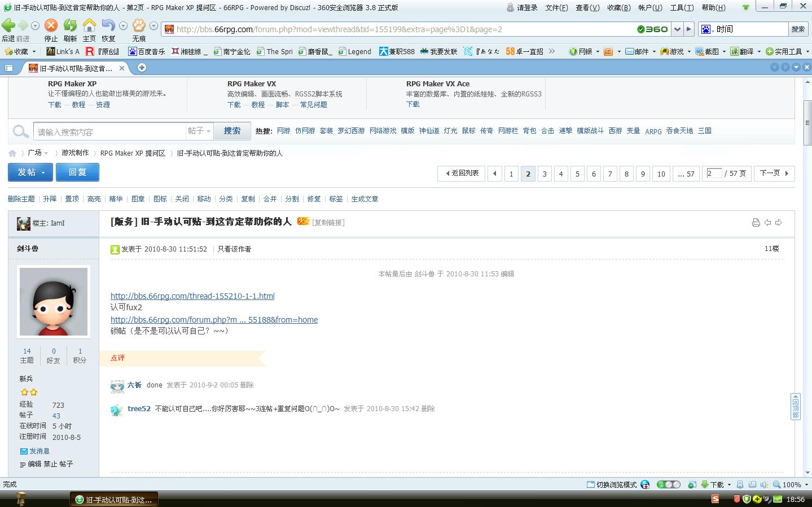This screenshot has height=507, width=812.
Task: Click the forum 搜索 search button
Action: pos(232,131)
